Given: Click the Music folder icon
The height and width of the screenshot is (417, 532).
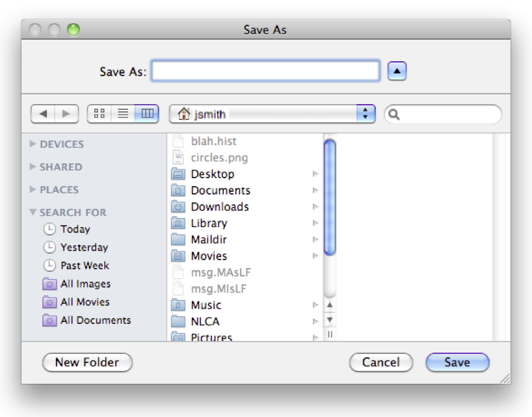Looking at the screenshot, I should [x=178, y=305].
